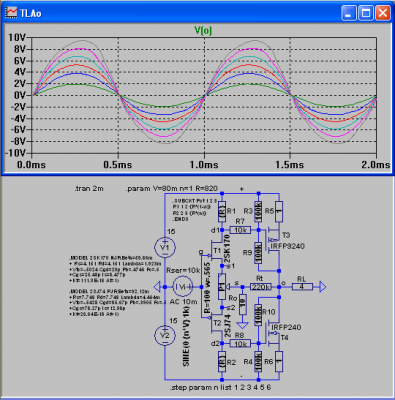Click the 10V label on vertical axis
Viewport: 395px width, 400px height.
[x=17, y=37]
